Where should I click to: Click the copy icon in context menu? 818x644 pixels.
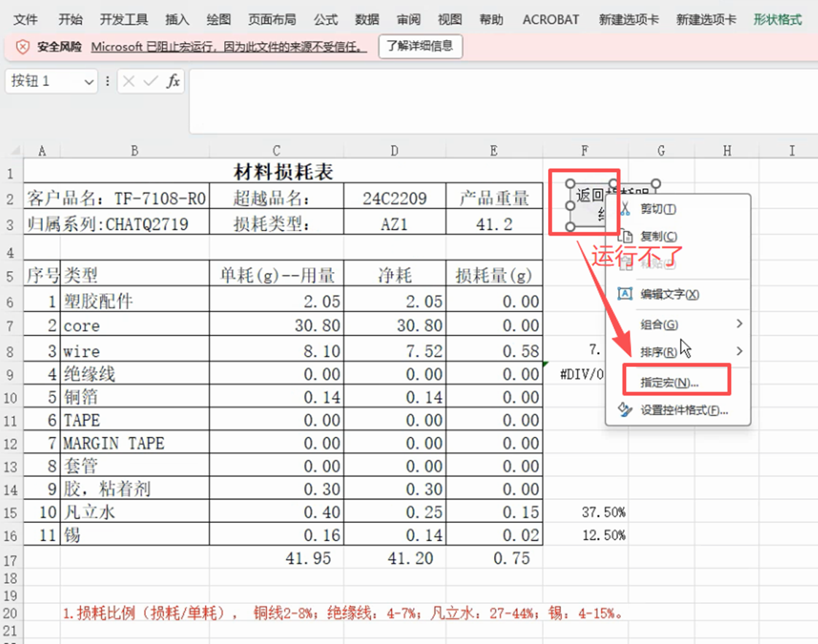click(x=625, y=236)
